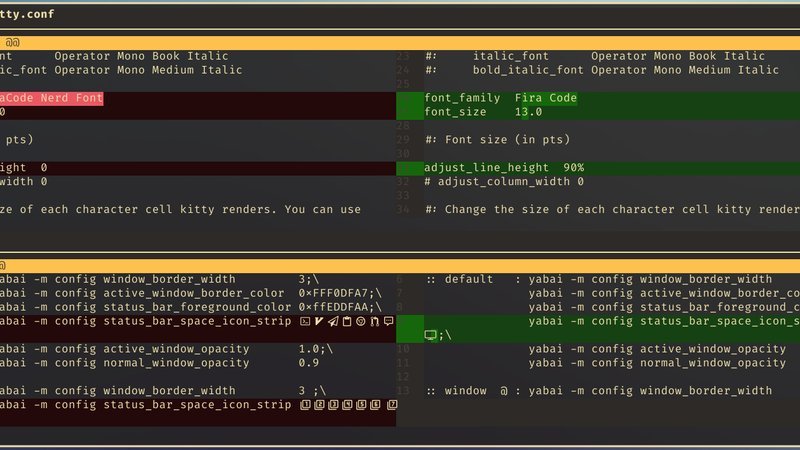Click the Vim logo icon
800x450 pixels.
click(x=319, y=321)
